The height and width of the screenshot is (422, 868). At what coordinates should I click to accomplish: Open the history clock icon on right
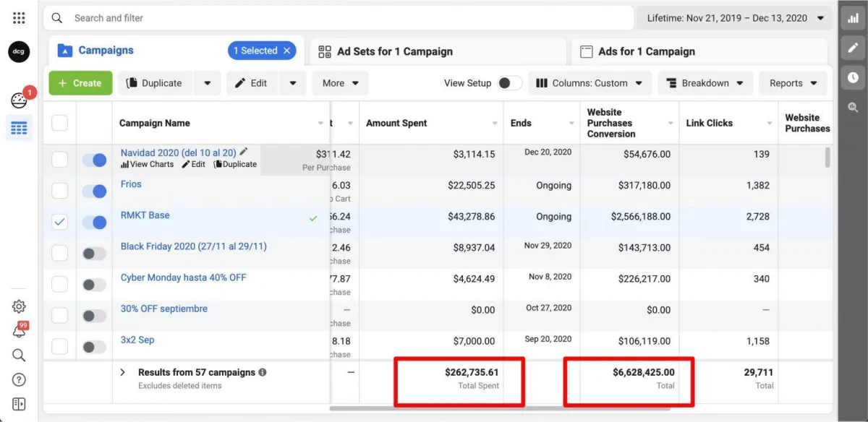tap(853, 77)
